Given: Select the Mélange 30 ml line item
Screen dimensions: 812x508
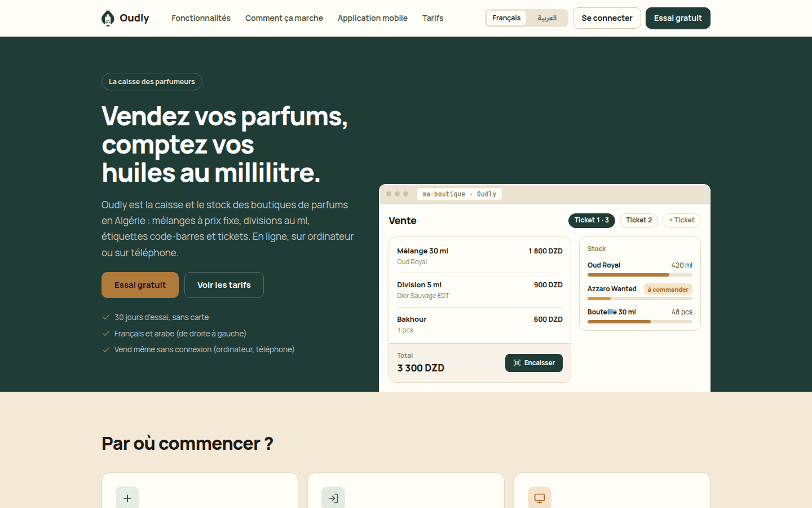Looking at the screenshot, I should (480, 256).
